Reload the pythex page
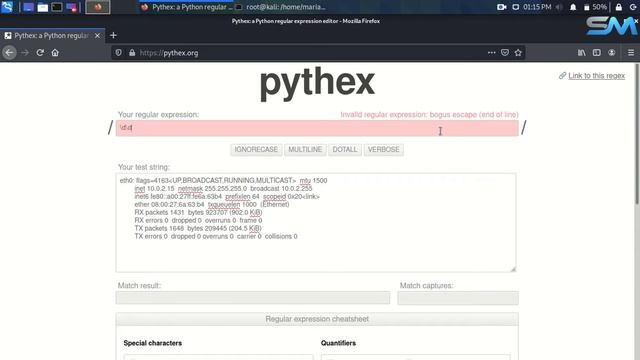This screenshot has height=360, width=640. click(x=40, y=53)
